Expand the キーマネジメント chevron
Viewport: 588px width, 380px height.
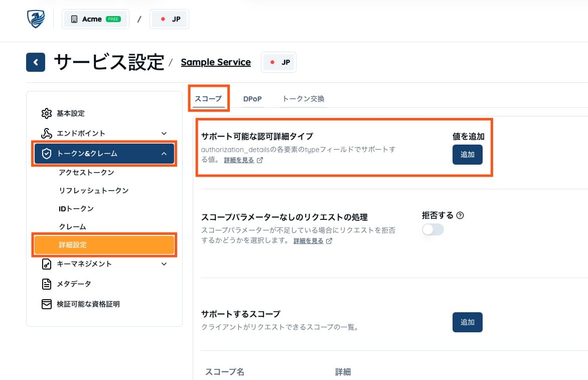click(164, 264)
